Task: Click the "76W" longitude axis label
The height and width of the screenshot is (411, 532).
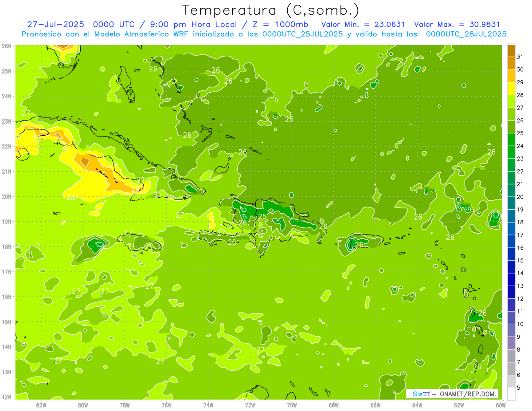Action: pos(166,404)
